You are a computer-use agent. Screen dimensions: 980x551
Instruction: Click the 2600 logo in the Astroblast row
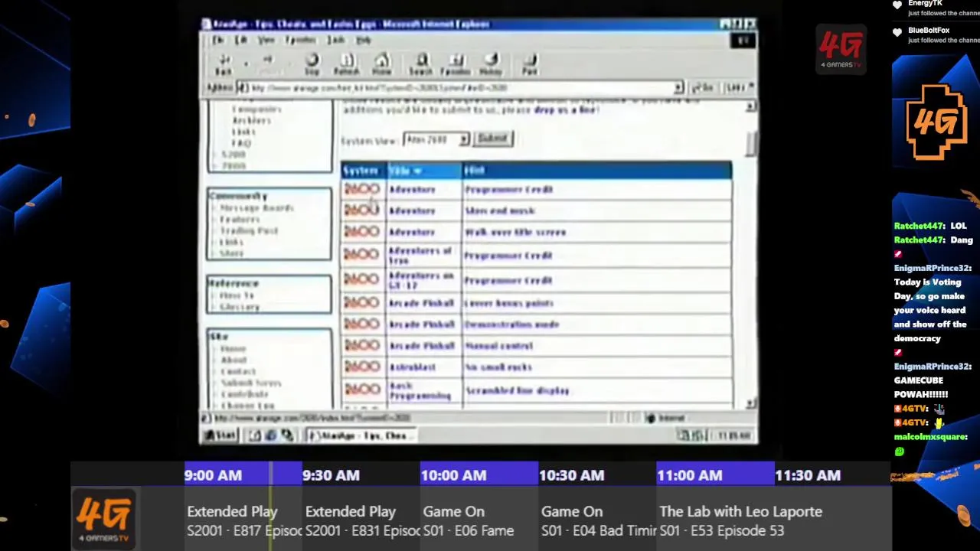(361, 367)
